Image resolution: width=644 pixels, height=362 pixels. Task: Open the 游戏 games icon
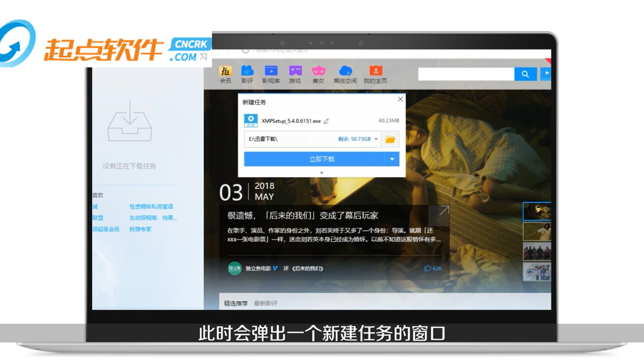click(x=295, y=71)
